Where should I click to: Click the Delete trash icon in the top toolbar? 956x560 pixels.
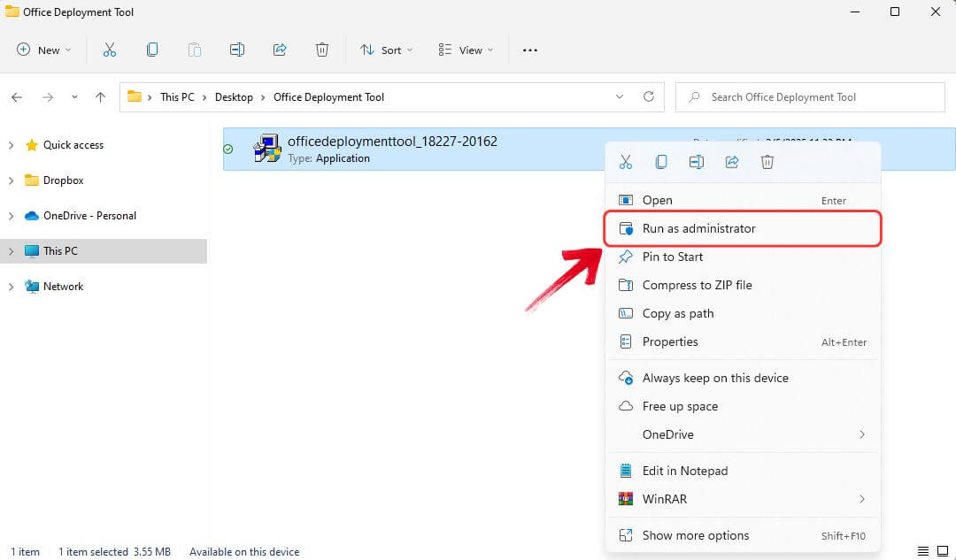tap(322, 50)
